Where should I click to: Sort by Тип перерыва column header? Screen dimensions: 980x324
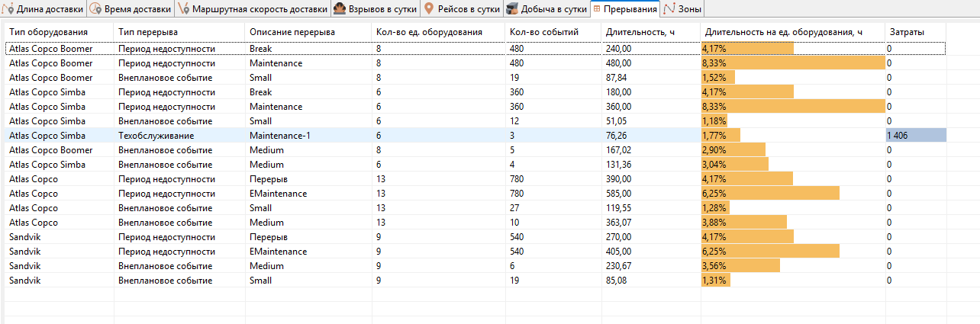[180, 32]
